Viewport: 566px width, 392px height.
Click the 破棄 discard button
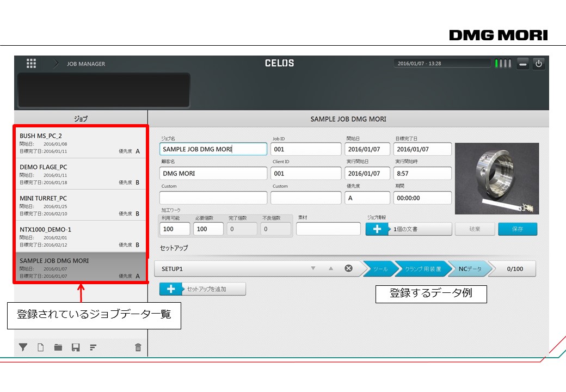click(475, 229)
